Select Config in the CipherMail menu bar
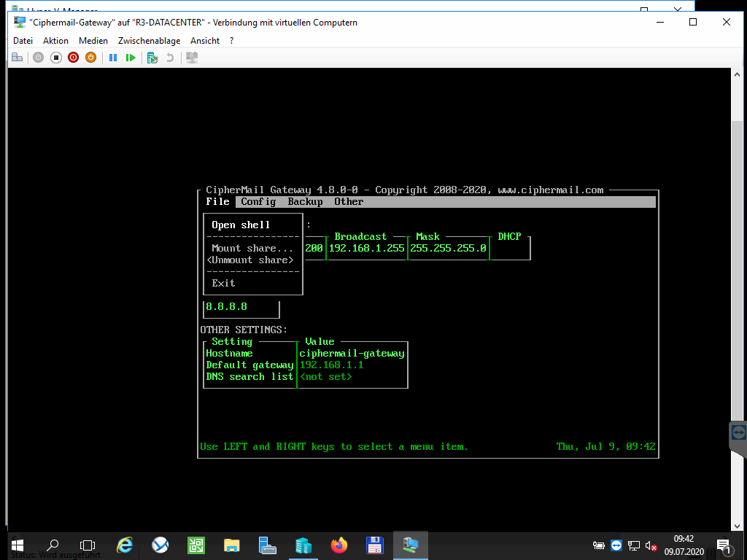The width and height of the screenshot is (747, 560). [x=258, y=202]
